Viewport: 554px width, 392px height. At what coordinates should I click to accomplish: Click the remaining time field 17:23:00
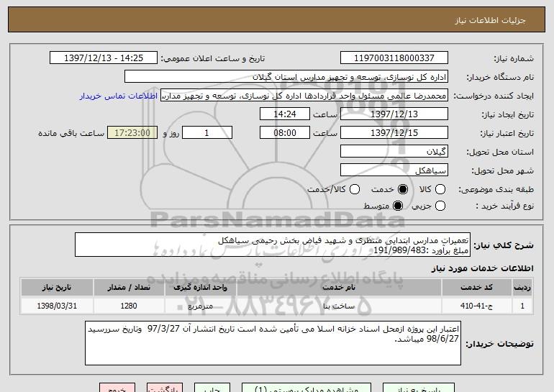click(x=132, y=133)
